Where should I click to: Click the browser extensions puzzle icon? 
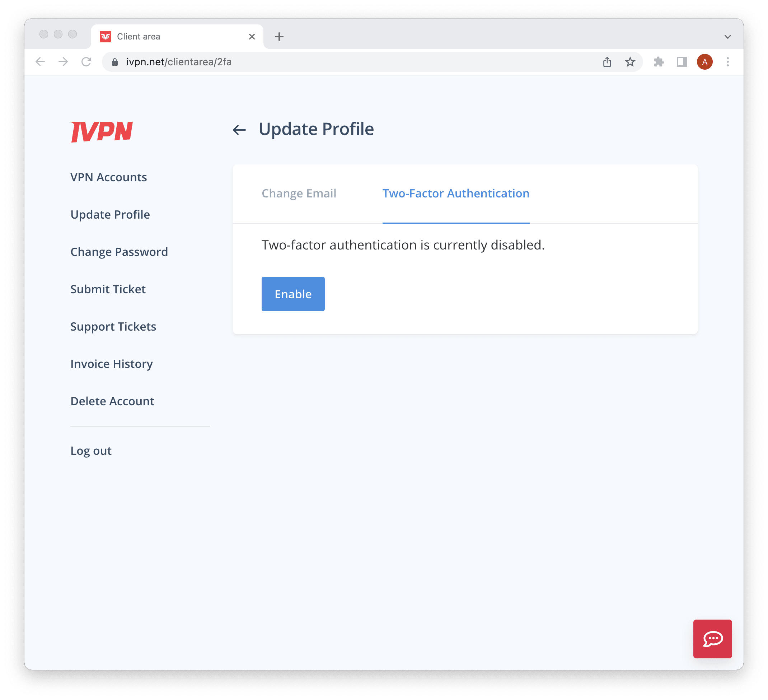(x=659, y=62)
